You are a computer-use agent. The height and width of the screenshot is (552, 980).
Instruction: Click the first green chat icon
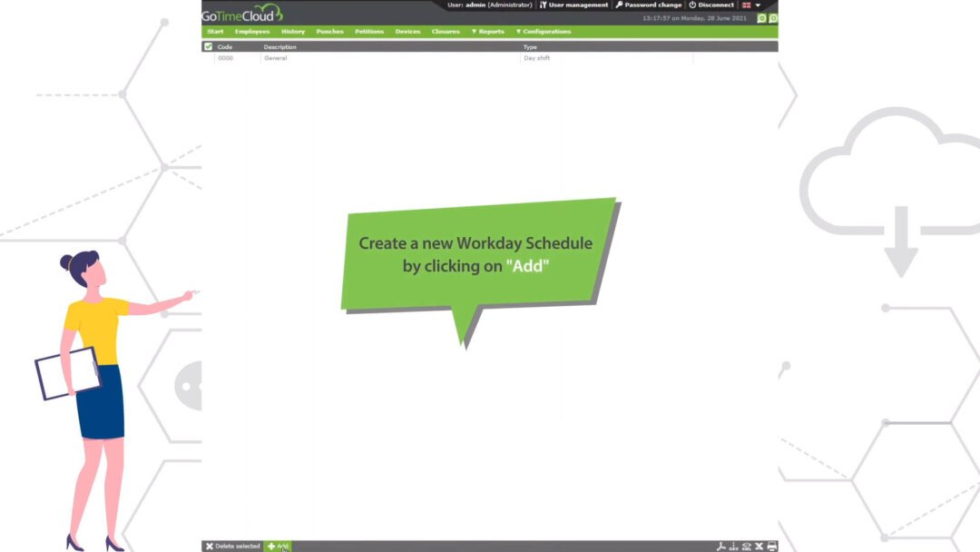pos(762,18)
